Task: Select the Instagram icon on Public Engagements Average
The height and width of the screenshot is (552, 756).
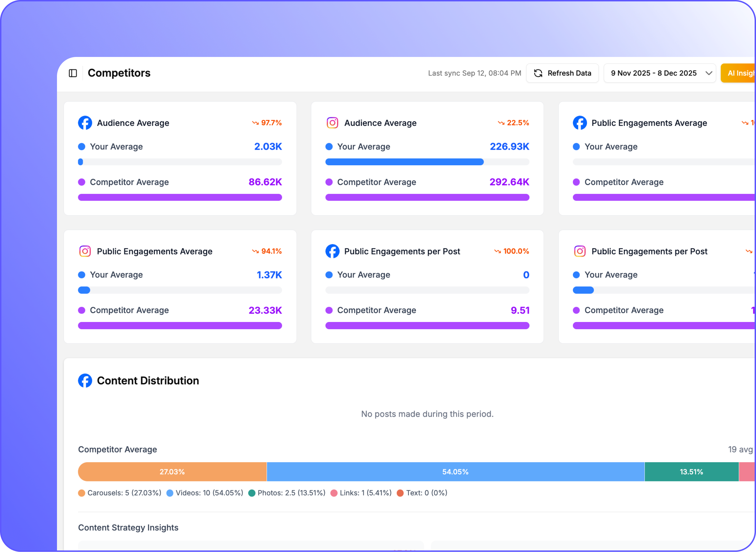Action: coord(85,251)
